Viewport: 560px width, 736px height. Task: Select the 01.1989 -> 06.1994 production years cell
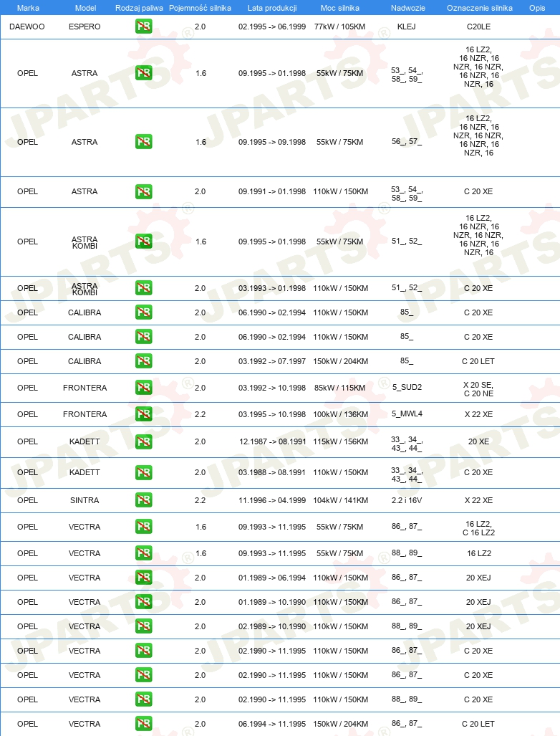(x=272, y=578)
